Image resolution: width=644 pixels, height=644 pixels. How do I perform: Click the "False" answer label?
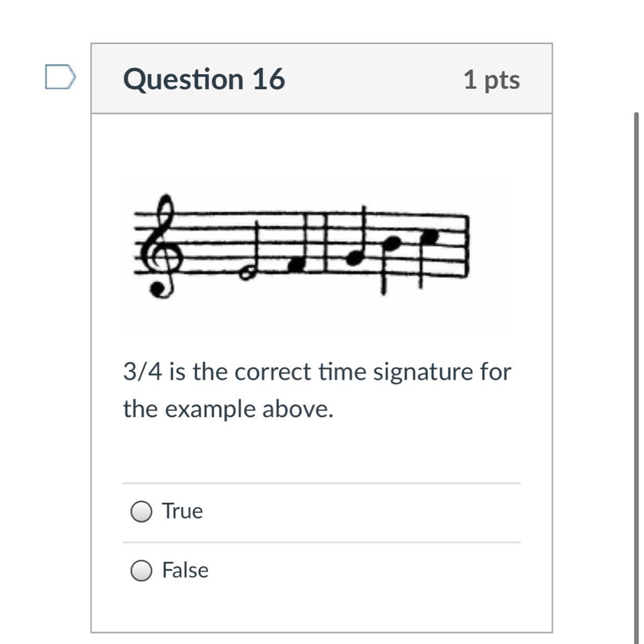coord(185,570)
